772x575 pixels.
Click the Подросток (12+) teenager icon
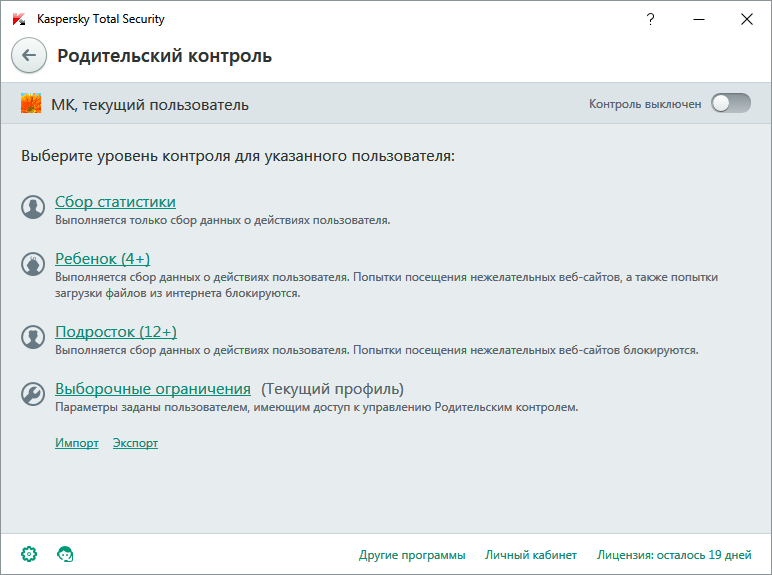click(x=33, y=337)
